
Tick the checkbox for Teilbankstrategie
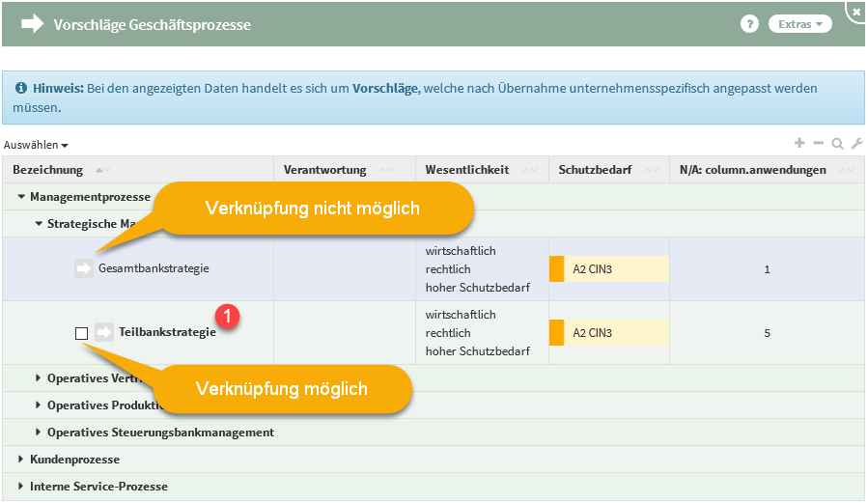coord(81,333)
